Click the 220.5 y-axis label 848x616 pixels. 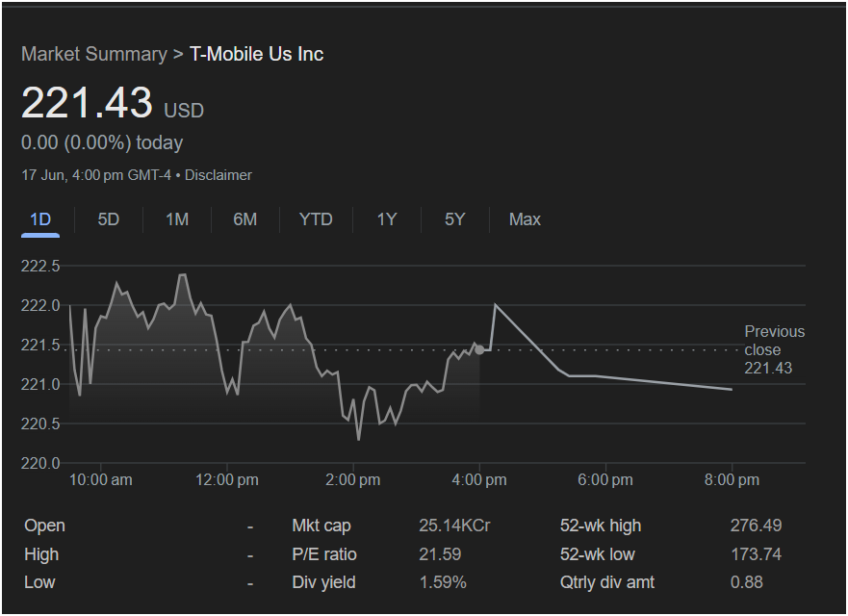pos(40,424)
